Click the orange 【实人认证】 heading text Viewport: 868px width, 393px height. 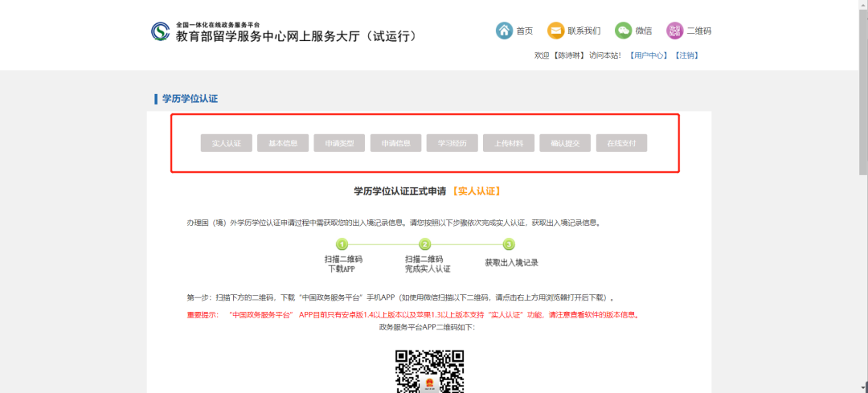point(477,191)
